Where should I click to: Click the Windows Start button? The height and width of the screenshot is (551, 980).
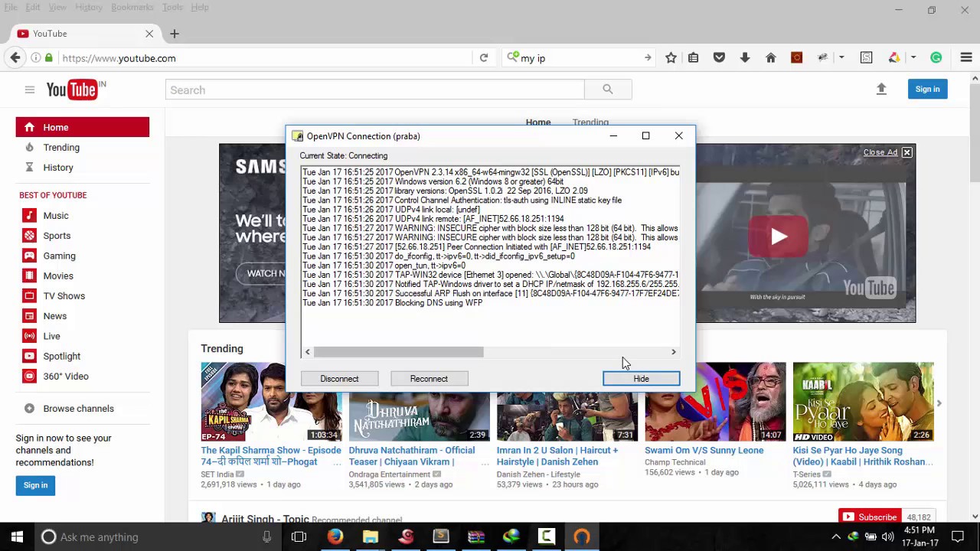(x=17, y=536)
